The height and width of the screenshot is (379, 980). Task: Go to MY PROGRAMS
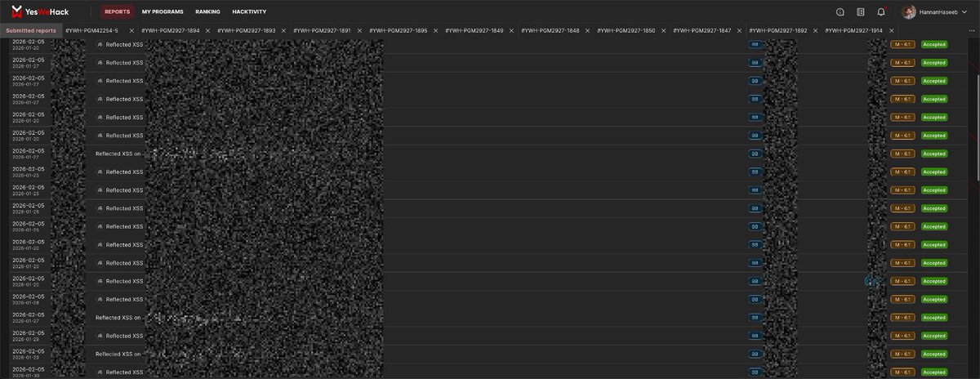[163, 12]
